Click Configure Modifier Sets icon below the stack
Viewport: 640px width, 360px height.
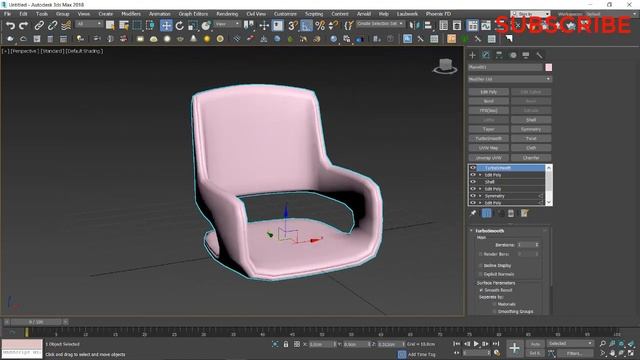pos(524,213)
